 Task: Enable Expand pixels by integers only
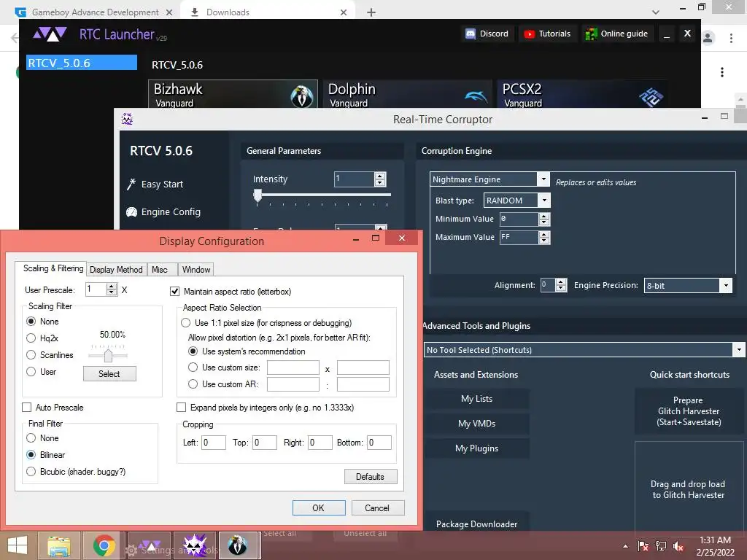181,408
